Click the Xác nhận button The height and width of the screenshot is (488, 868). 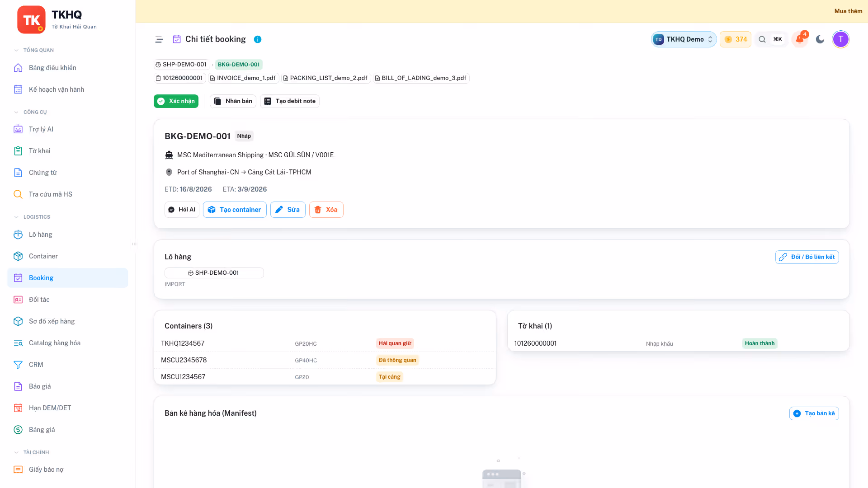[176, 101]
